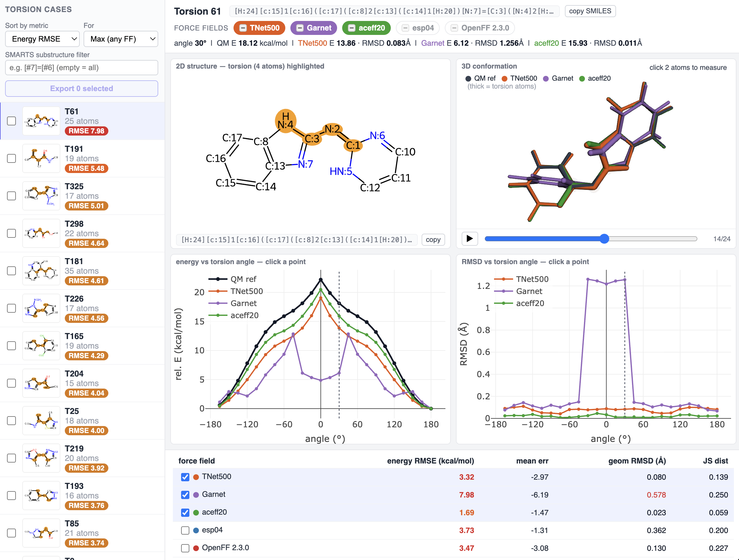Open the Sort by metric dropdown
739x560 pixels.
pyautogui.click(x=43, y=39)
